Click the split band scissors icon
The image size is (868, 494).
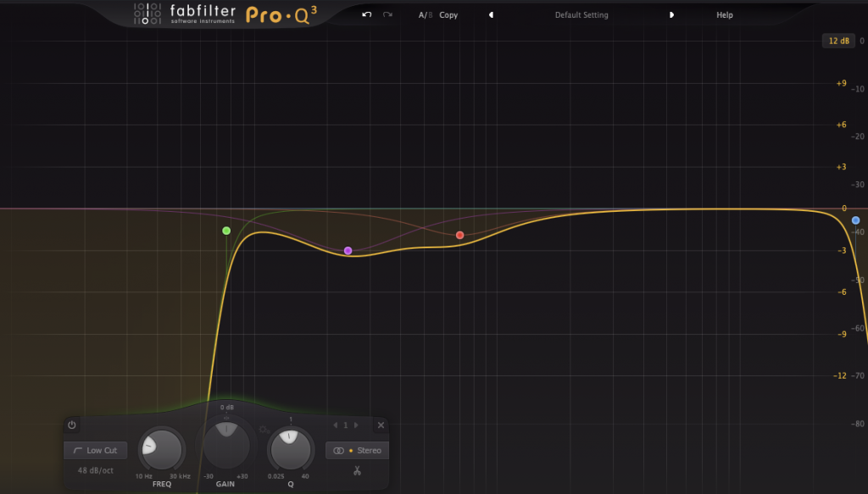(x=357, y=471)
